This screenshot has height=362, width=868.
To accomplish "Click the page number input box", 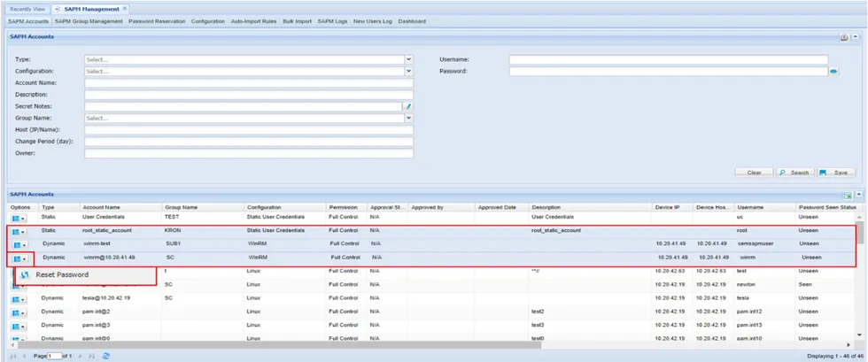I will (54, 355).
